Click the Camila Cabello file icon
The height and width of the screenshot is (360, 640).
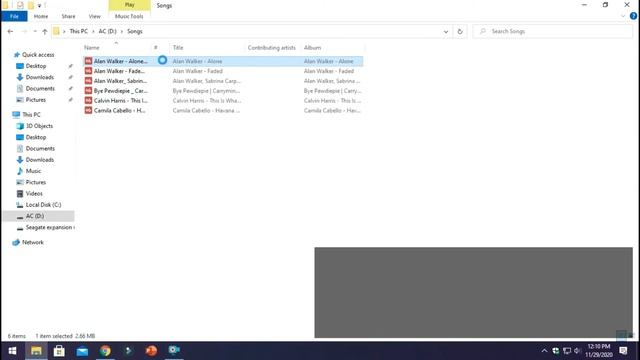(x=88, y=110)
